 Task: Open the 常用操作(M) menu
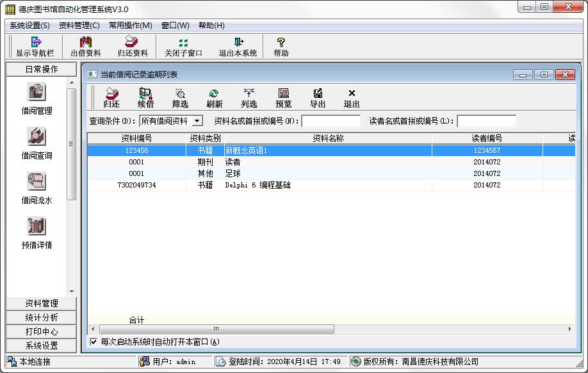(x=130, y=26)
